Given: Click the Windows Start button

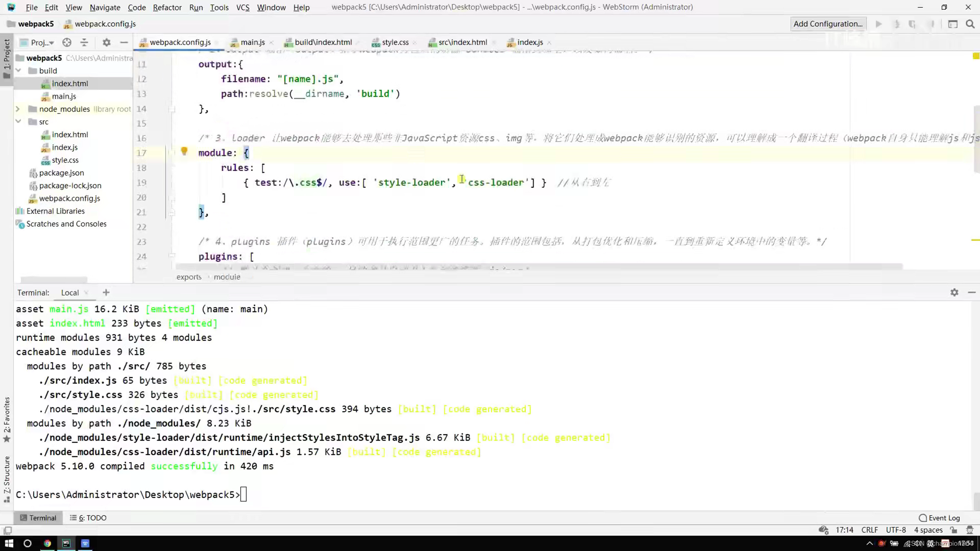Looking at the screenshot, I should [9, 543].
